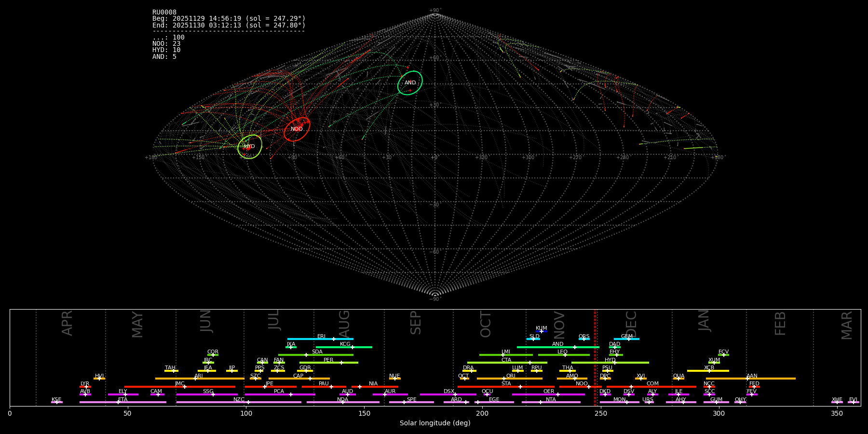868x434 pixels.
Task: Click the MON shower bar in timeline
Action: (x=620, y=402)
